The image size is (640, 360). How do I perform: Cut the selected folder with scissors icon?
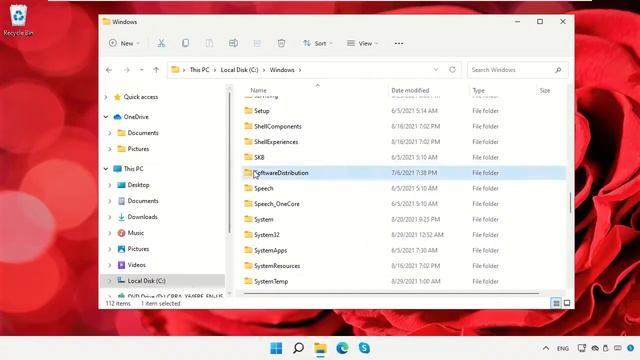click(x=161, y=43)
